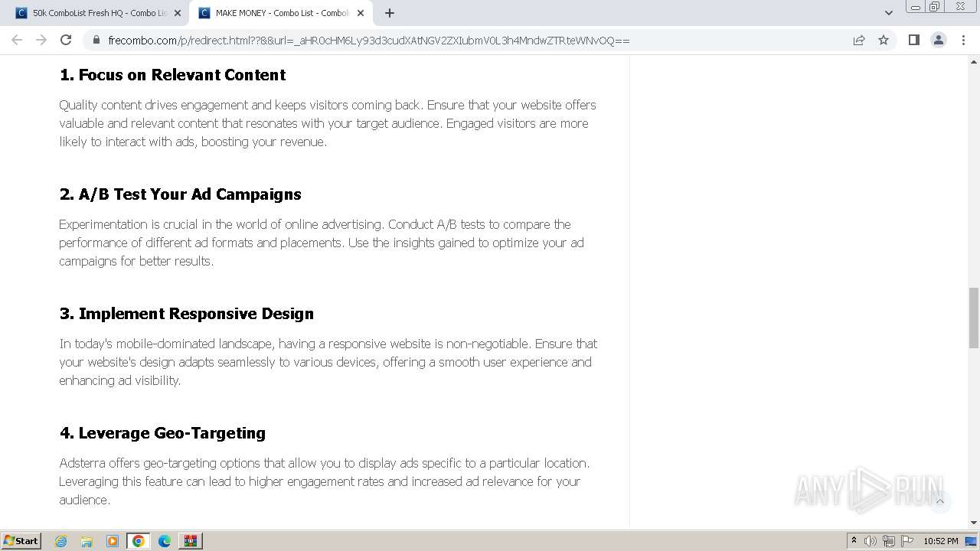Open the network status tray icon
This screenshot has height=551, width=980.
889,541
